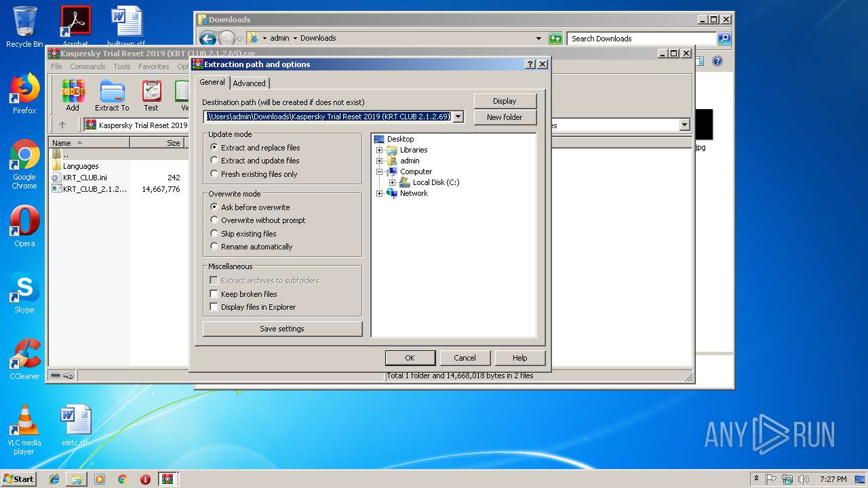Select Rename automatically option
The image size is (868, 488).
click(252, 247)
